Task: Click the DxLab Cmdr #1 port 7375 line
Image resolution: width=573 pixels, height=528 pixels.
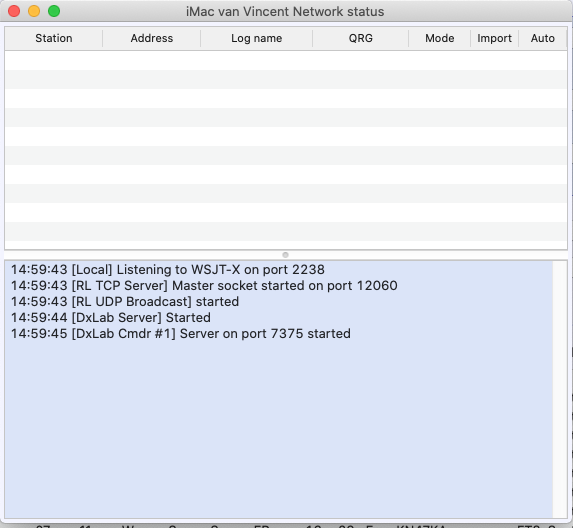Action: pos(181,334)
